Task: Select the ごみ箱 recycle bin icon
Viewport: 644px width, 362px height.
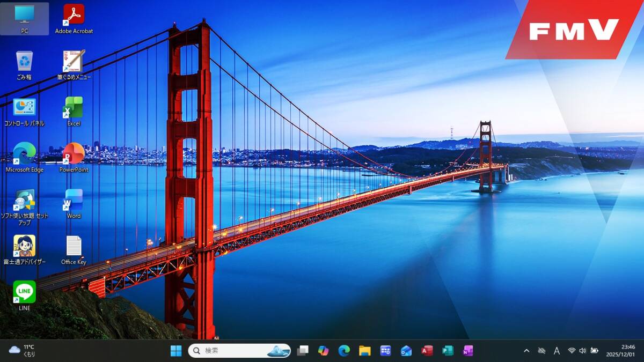Action: point(24,62)
